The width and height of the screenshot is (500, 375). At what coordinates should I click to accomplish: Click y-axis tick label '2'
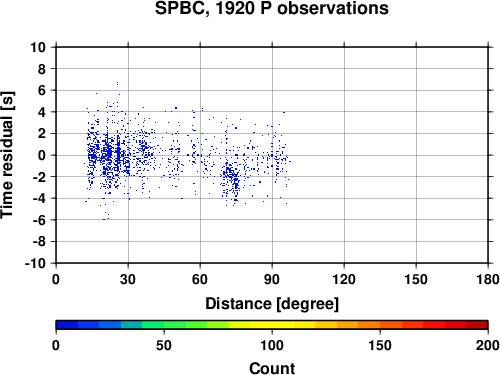click(42, 134)
